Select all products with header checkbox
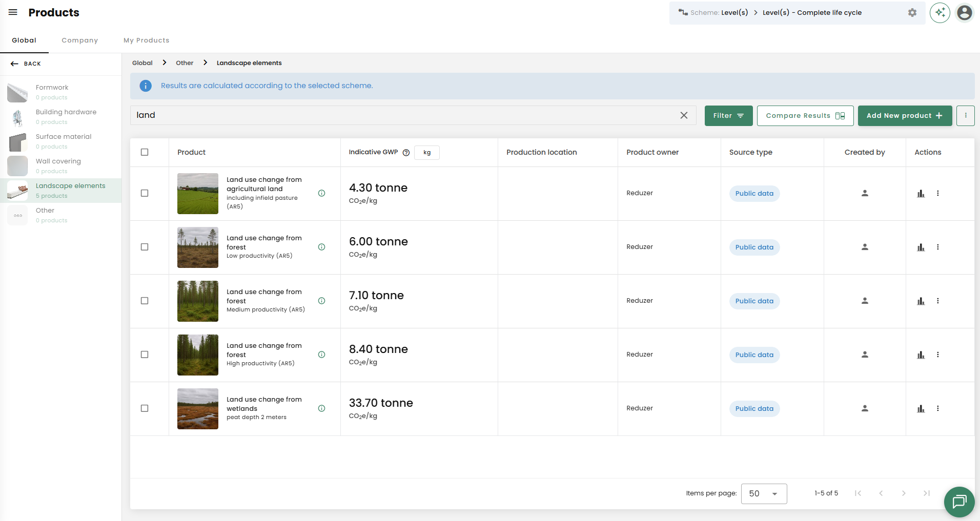The height and width of the screenshot is (521, 980). (145, 152)
